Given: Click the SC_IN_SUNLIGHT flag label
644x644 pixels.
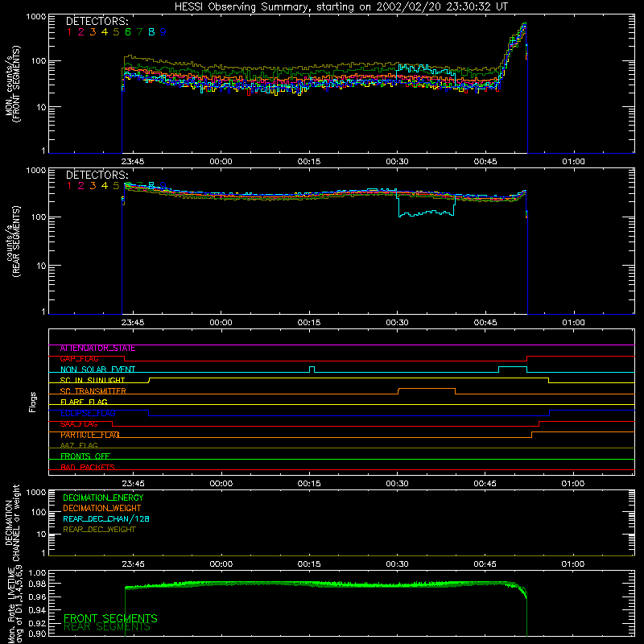Looking at the screenshot, I should coord(93,380).
